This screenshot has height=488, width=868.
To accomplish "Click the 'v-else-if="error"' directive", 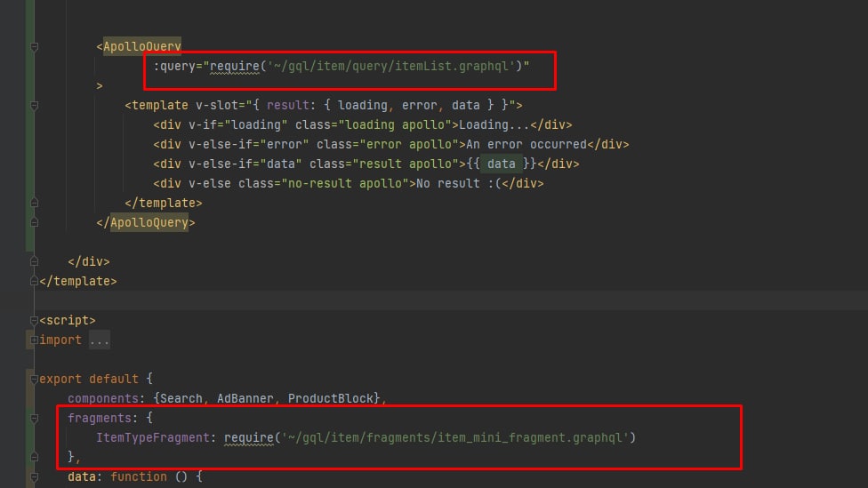I will 249,144.
